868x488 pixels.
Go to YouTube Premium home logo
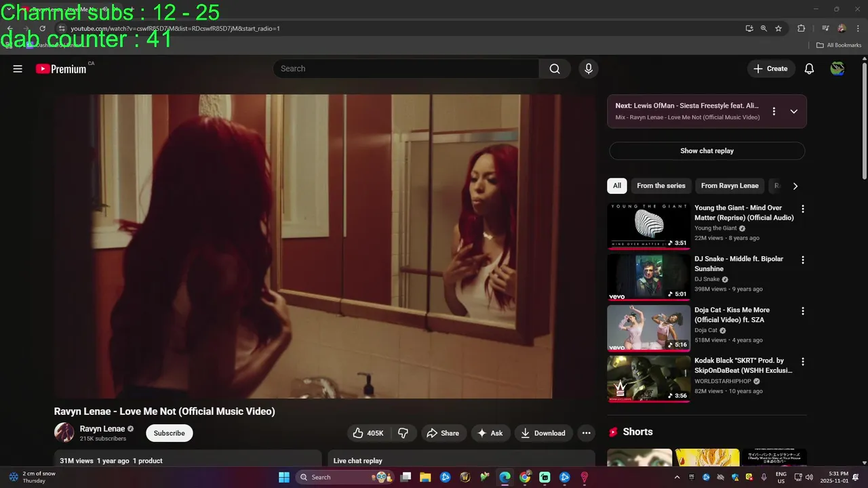pos(61,68)
